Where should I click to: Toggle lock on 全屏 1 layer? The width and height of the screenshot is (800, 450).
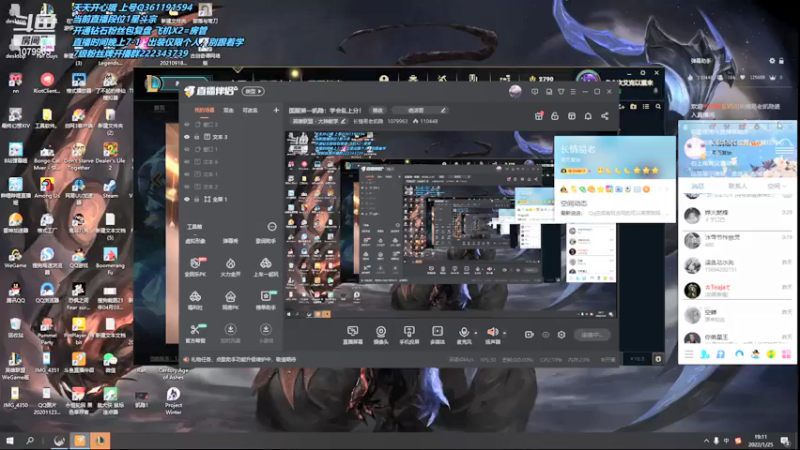click(196, 199)
